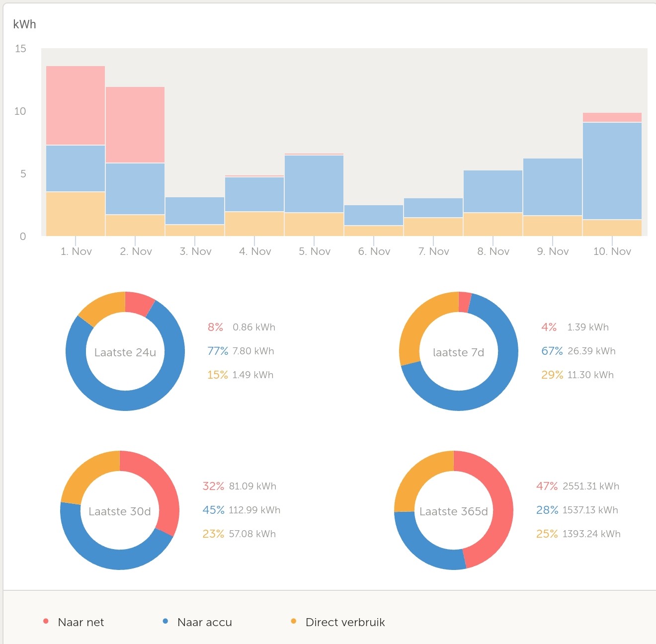Select the blue segment of 10. Nov bar

[x=612, y=170]
